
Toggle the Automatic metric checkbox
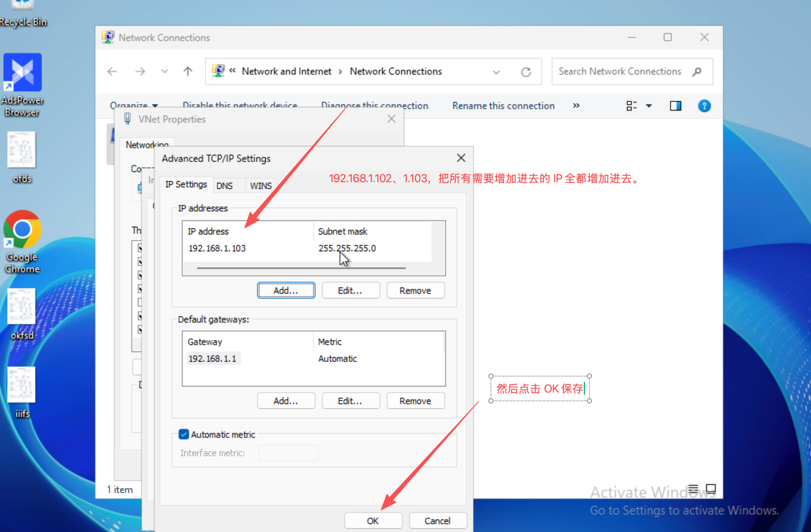tap(184, 434)
